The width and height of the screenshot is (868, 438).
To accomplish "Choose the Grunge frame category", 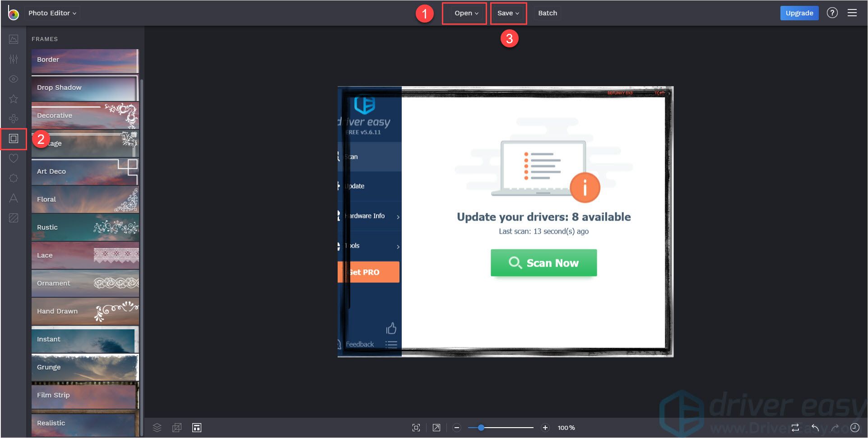I will pos(85,368).
